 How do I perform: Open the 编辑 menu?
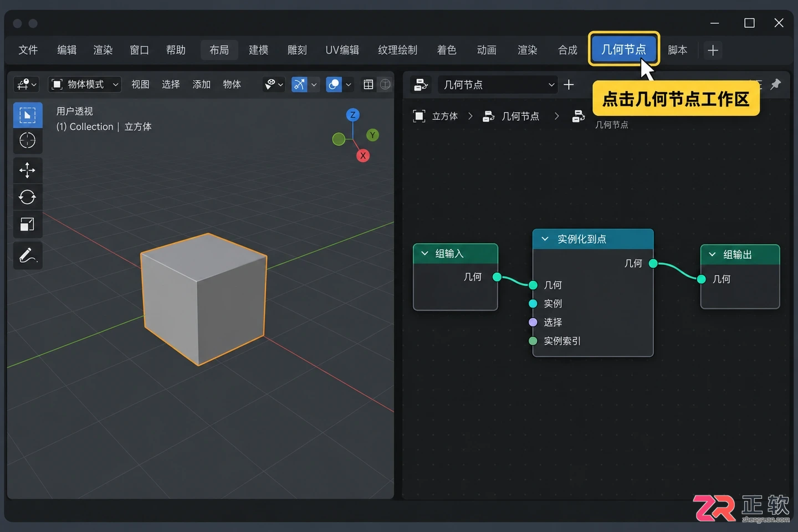pos(67,50)
